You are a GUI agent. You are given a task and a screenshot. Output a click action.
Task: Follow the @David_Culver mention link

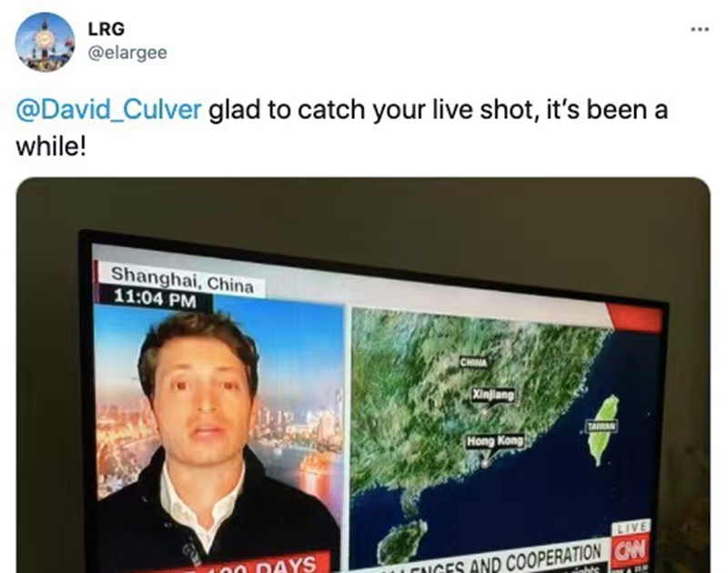tap(109, 110)
